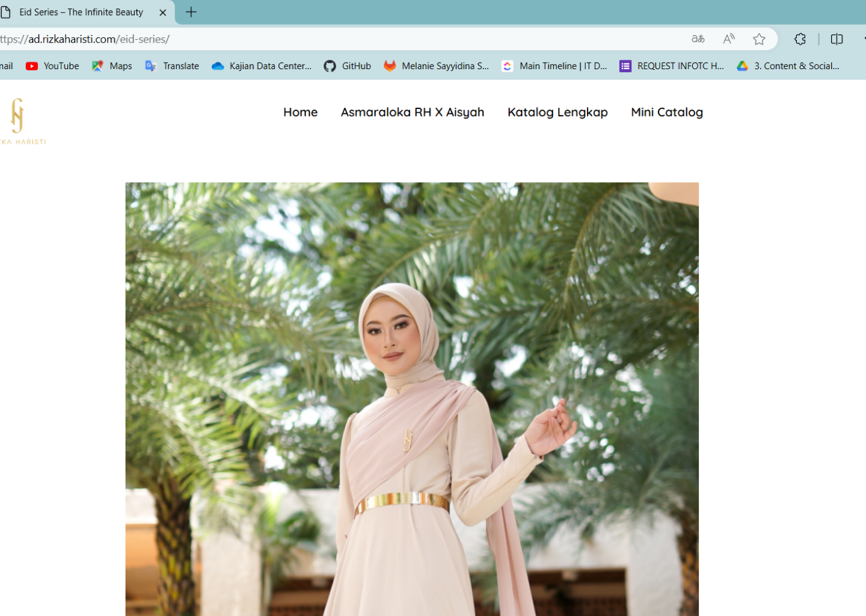Viewport: 866px width, 616px height.
Task: Open the browser extensions icon
Action: [800, 39]
